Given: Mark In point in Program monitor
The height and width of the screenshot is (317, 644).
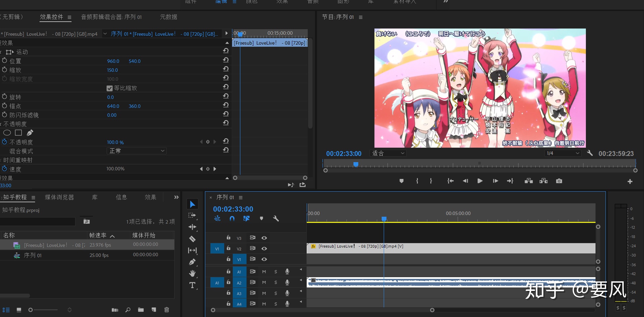Looking at the screenshot, I should click(417, 181).
